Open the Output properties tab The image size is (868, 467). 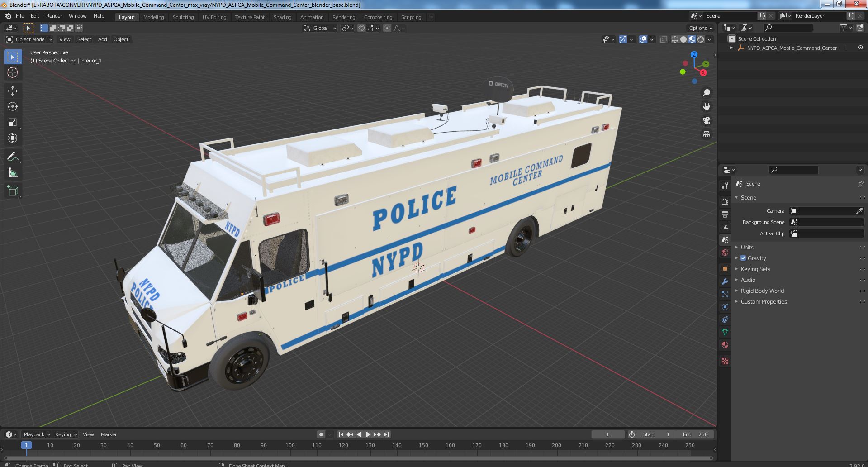click(725, 214)
